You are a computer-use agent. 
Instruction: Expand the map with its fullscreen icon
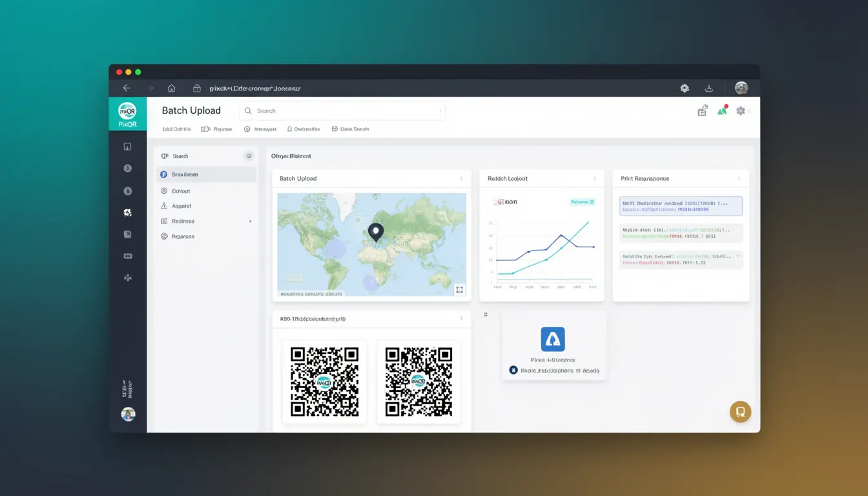coord(459,290)
